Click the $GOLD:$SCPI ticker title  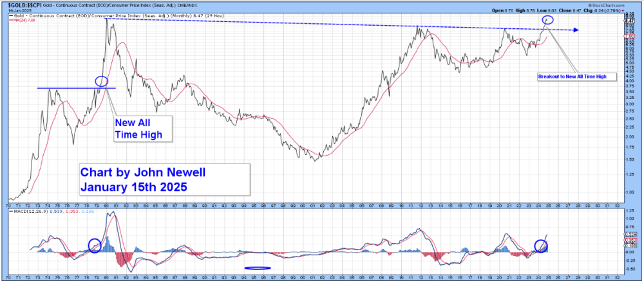(24, 5)
